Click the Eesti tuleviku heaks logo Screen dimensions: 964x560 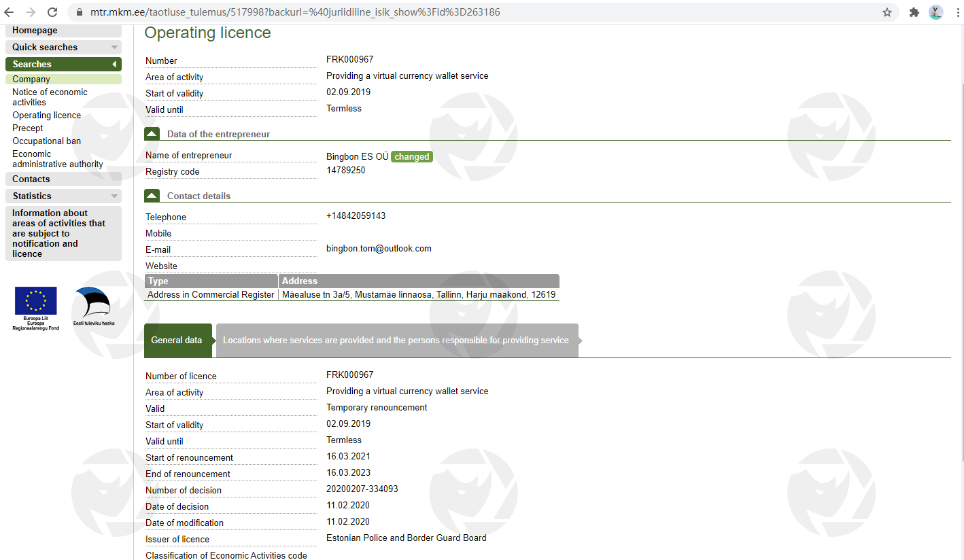93,306
